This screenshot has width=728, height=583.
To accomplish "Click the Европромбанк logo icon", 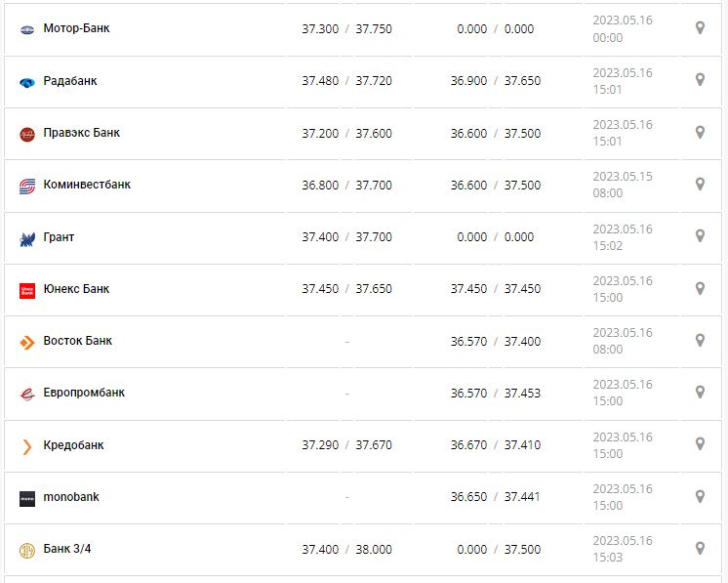I will [27, 394].
